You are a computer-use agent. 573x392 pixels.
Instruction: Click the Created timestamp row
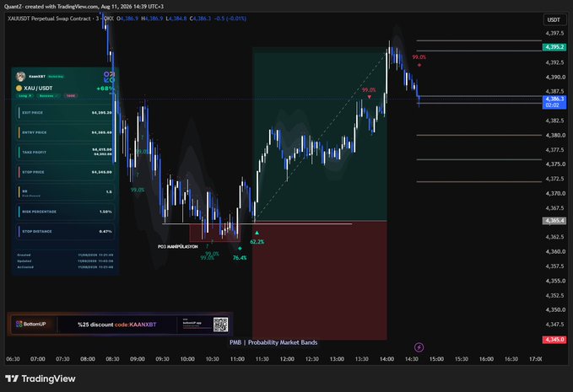65,255
